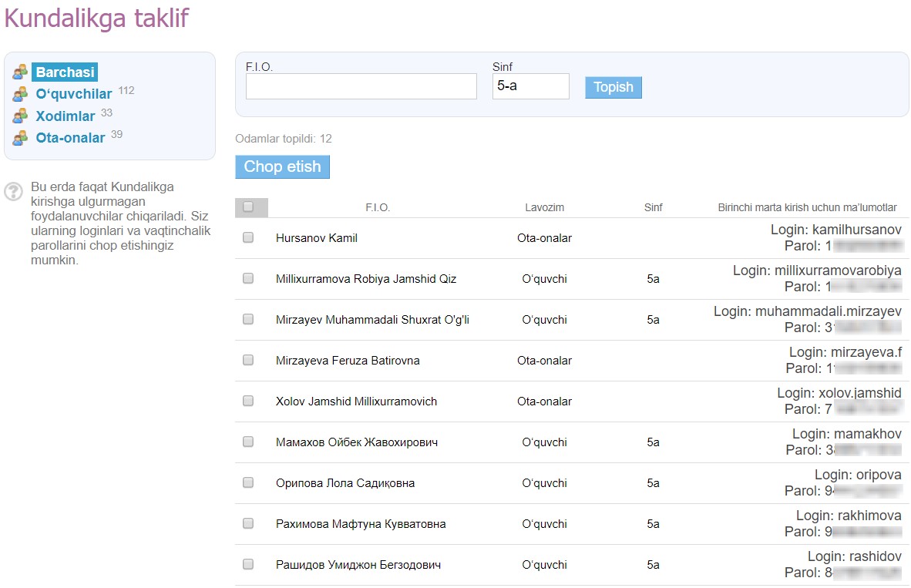Click the question mark help icon

click(13, 191)
